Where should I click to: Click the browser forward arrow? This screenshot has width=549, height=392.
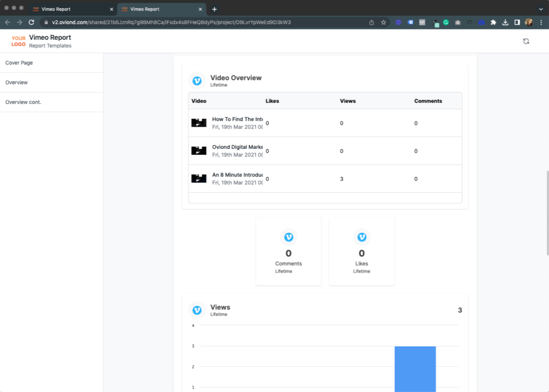pyautogui.click(x=20, y=22)
